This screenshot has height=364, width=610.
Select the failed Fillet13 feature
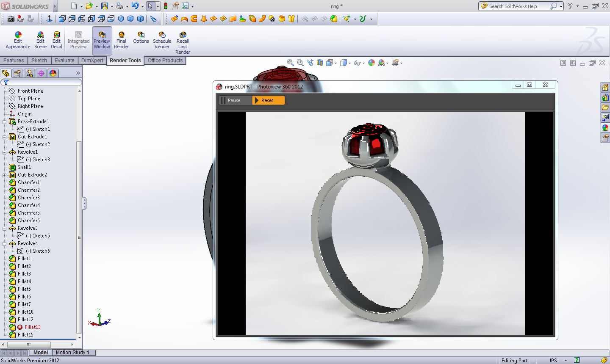pyautogui.click(x=33, y=327)
